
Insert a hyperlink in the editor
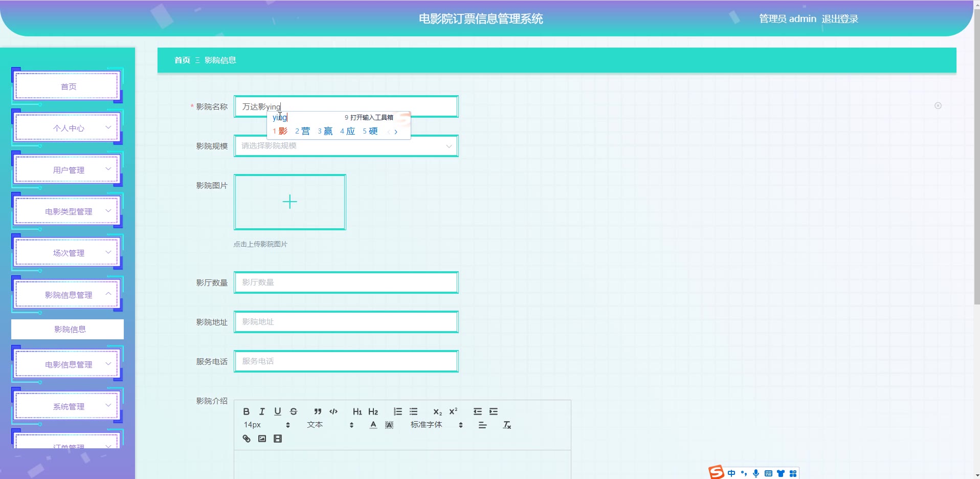247,439
